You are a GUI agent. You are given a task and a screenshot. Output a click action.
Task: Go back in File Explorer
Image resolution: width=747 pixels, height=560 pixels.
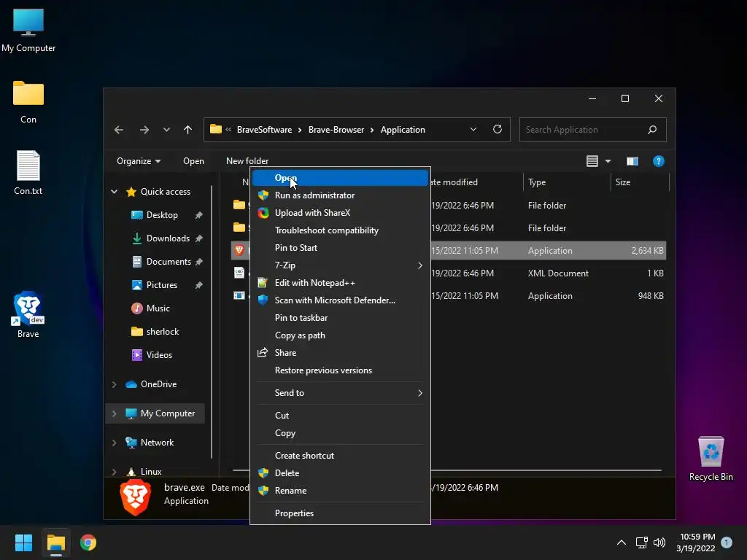pos(119,130)
